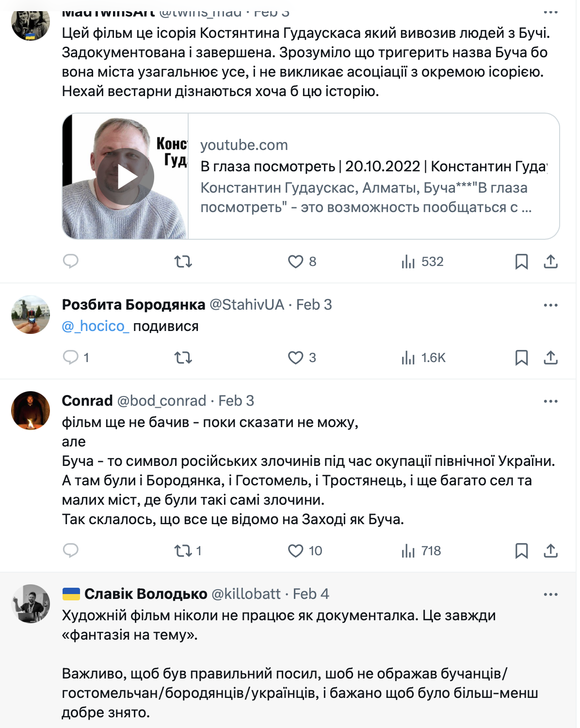The image size is (580, 728).
Task: Like Розбита Бородянка's reply
Action: [297, 358]
